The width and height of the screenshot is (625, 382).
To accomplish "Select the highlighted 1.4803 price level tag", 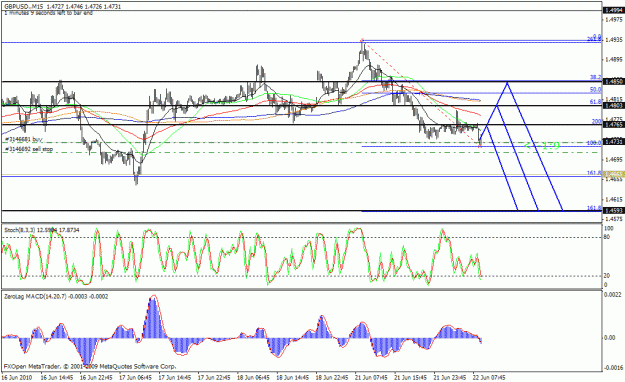I will tap(613, 106).
